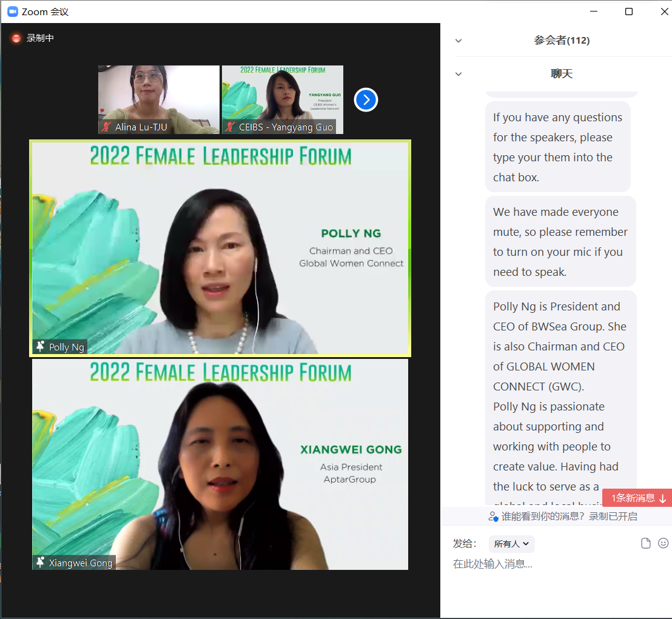Click the 'We have made everyone mute' message
Screen dimensions: 672x619
560,242
